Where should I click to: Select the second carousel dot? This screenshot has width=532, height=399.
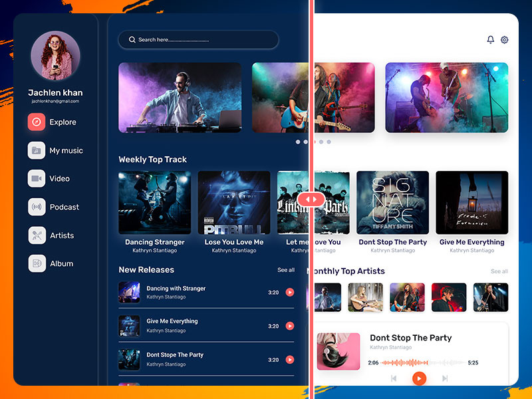(x=305, y=142)
